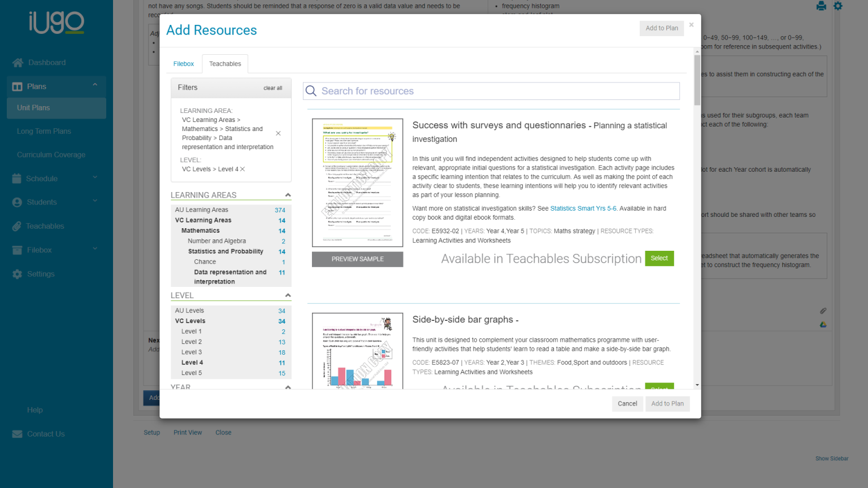
Task: Switch to the Filebox tab
Action: (184, 64)
